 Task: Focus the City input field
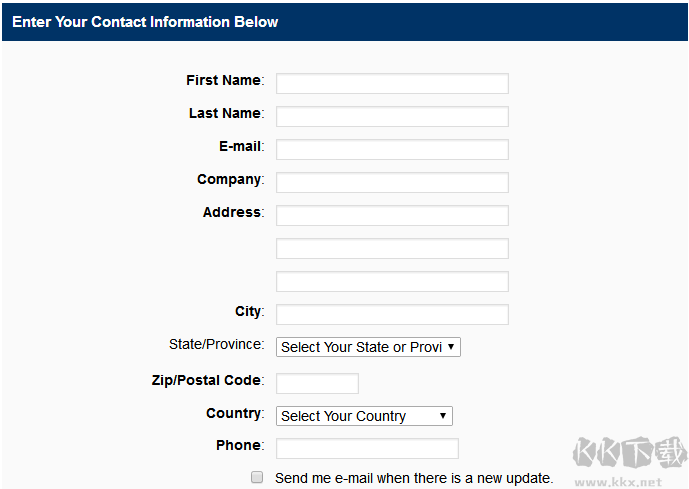click(392, 314)
